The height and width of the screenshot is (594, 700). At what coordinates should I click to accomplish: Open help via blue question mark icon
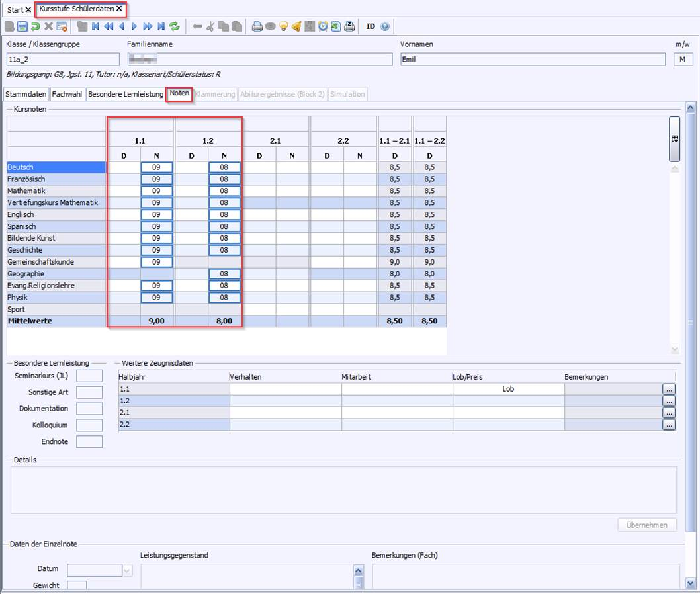[x=385, y=26]
